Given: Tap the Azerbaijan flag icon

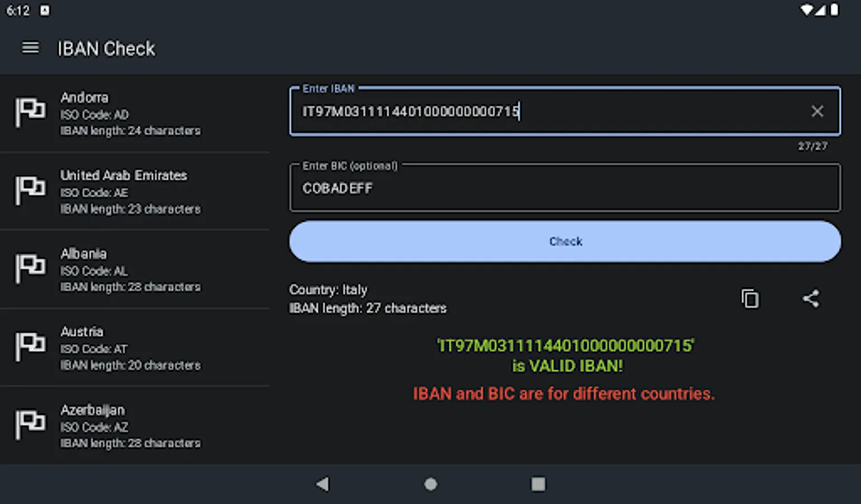Looking at the screenshot, I should click(30, 425).
